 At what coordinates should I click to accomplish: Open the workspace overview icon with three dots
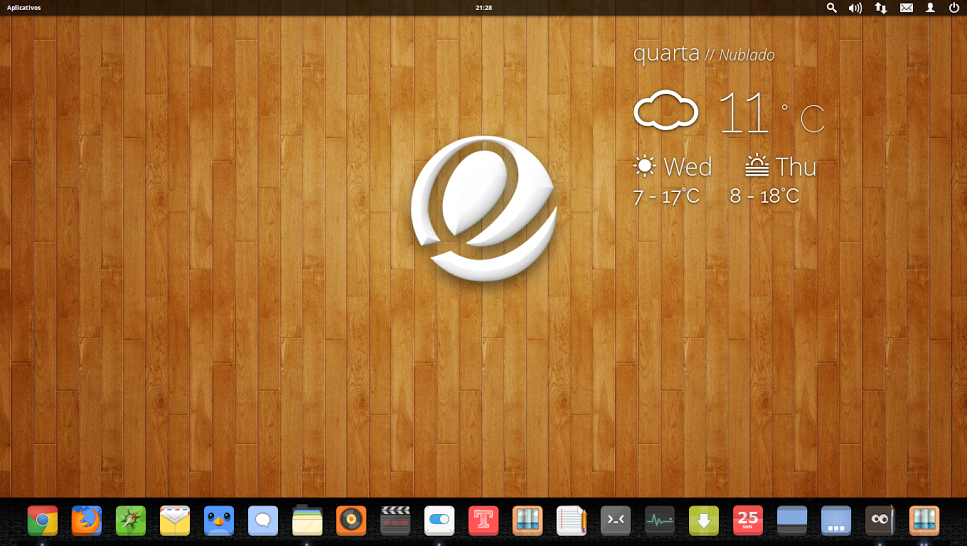pyautogui.click(x=836, y=520)
